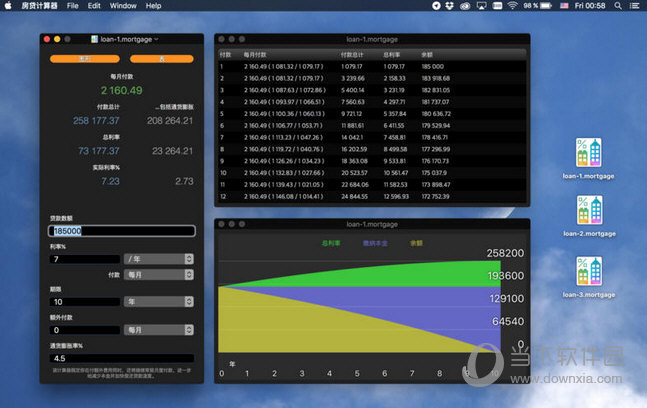Open the /年 rate period dropdown
Image resolution: width=647 pixels, height=408 pixels.
pos(159,259)
